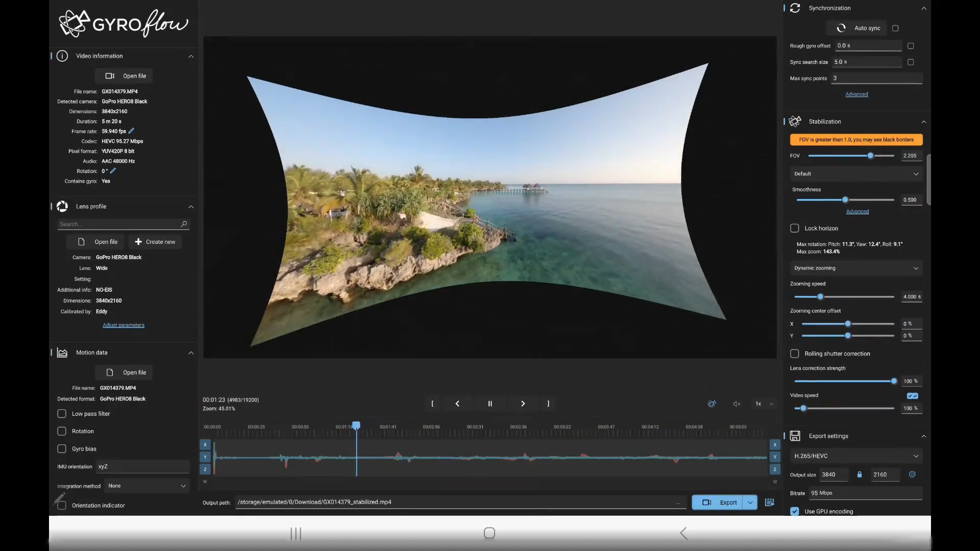Edit rotation via pencil icon
The width and height of the screenshot is (980, 551).
click(113, 171)
